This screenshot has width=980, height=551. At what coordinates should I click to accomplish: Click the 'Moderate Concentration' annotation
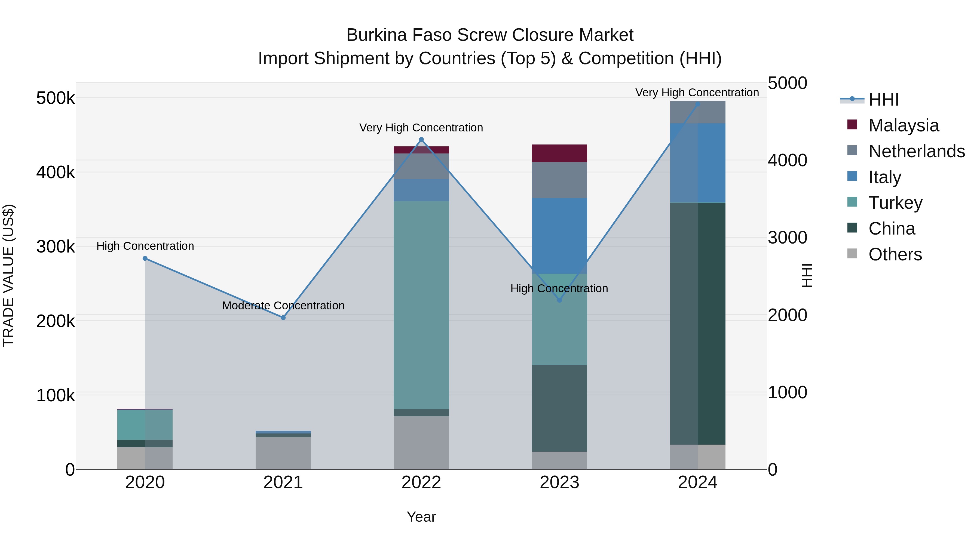pos(283,306)
